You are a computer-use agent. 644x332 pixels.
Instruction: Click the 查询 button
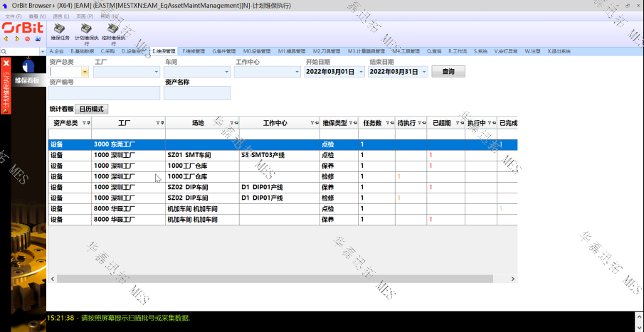448,71
